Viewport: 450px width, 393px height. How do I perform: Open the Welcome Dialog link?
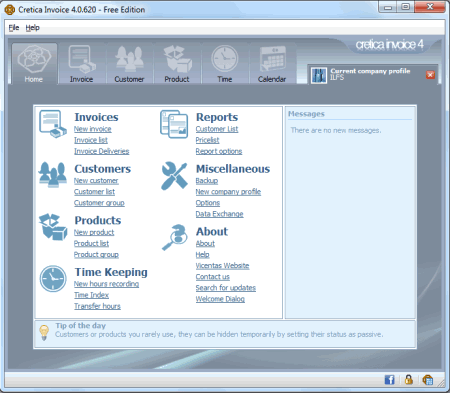(x=220, y=299)
